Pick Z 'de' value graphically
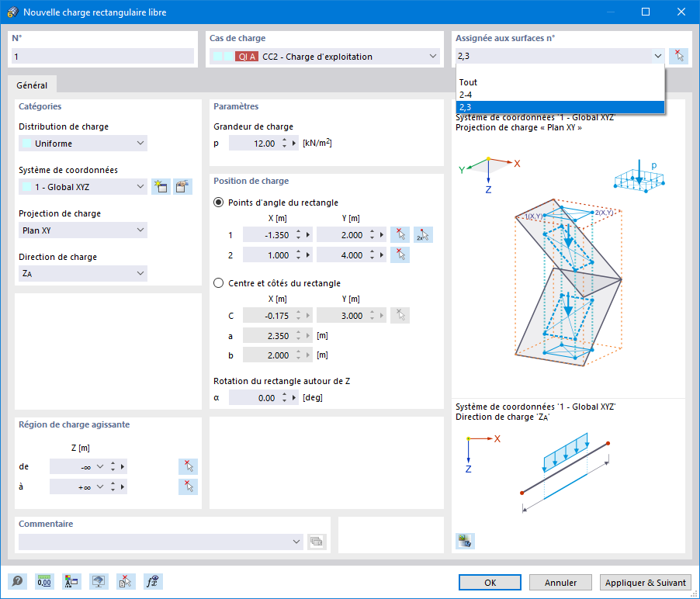Image resolution: width=700 pixels, height=599 pixels. click(x=188, y=466)
